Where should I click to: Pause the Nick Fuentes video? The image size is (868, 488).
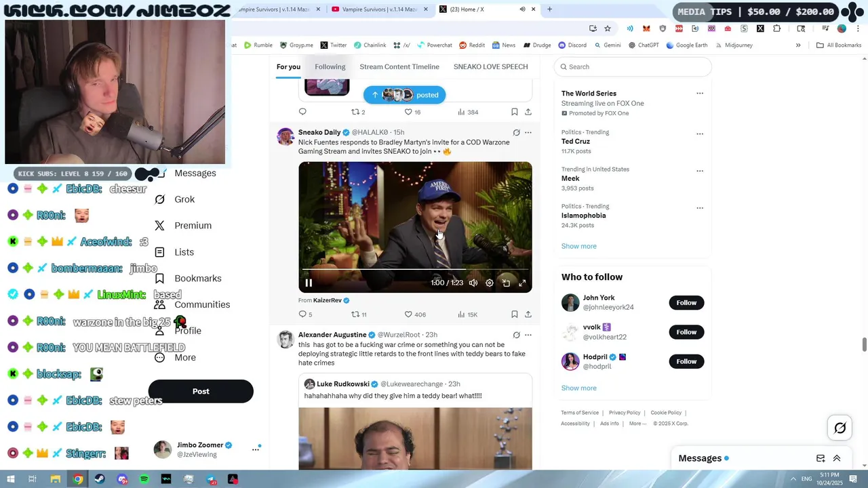[309, 283]
